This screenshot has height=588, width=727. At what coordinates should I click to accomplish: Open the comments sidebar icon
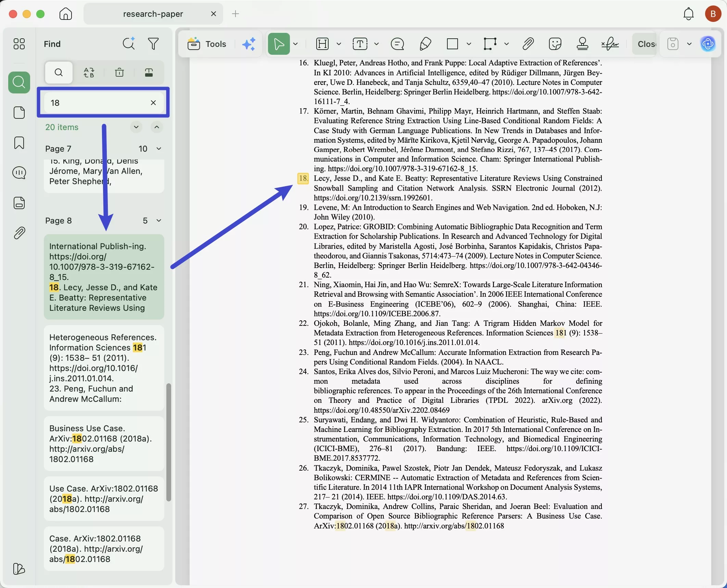(x=19, y=173)
